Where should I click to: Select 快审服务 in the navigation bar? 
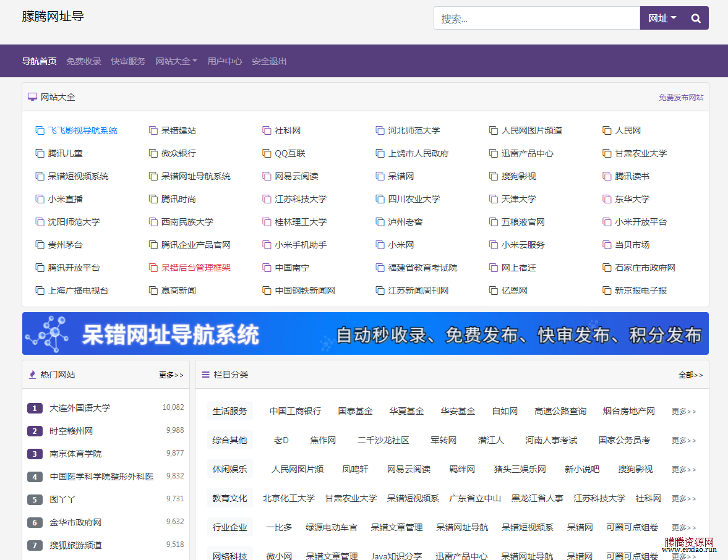[128, 61]
